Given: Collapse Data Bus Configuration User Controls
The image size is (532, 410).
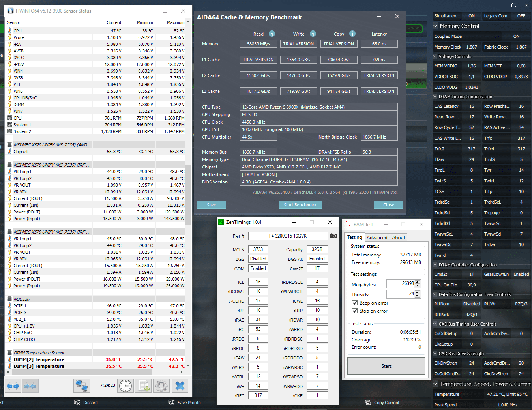Looking at the screenshot, I should point(435,294).
